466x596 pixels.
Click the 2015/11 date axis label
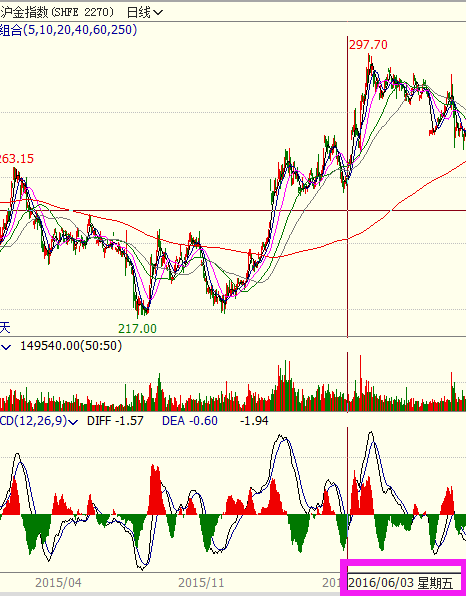pos(201,583)
